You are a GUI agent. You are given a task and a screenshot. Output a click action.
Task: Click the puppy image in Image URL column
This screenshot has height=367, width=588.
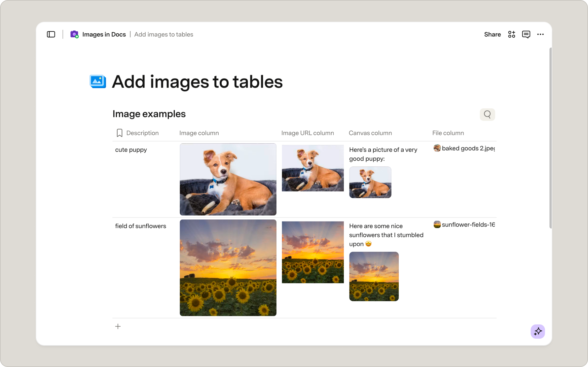(313, 168)
